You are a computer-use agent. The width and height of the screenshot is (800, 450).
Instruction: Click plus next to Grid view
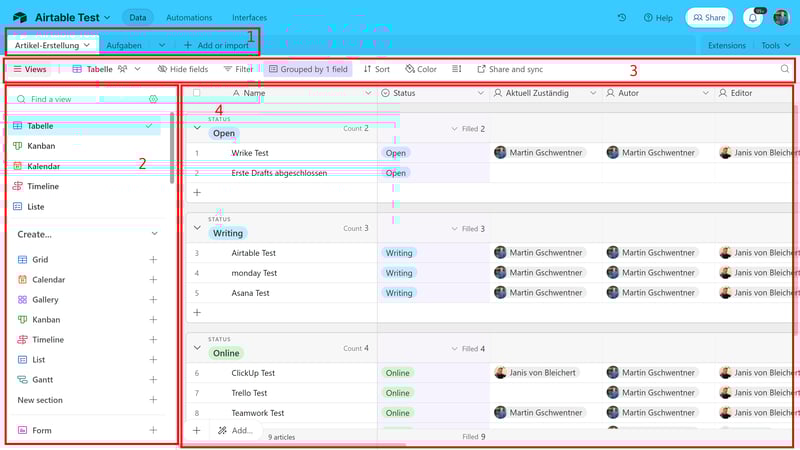coord(153,259)
